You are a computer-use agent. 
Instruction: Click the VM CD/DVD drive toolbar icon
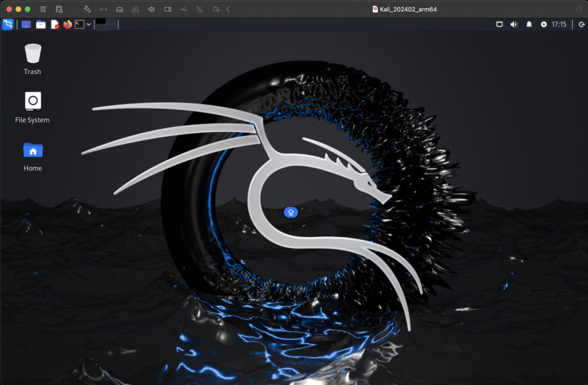tap(136, 9)
